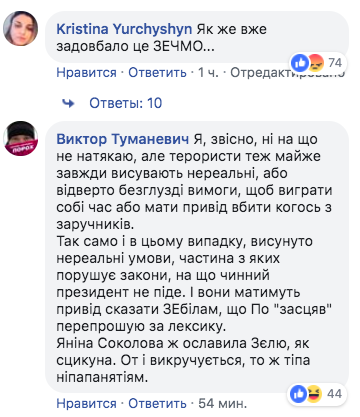Expand 'Ответы: 10' replies thread
Screen dimensions: 360x417
125,103
